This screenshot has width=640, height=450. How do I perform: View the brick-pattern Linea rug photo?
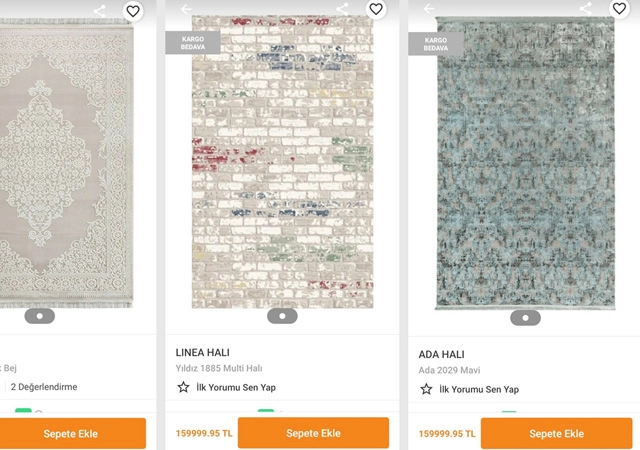(282, 160)
